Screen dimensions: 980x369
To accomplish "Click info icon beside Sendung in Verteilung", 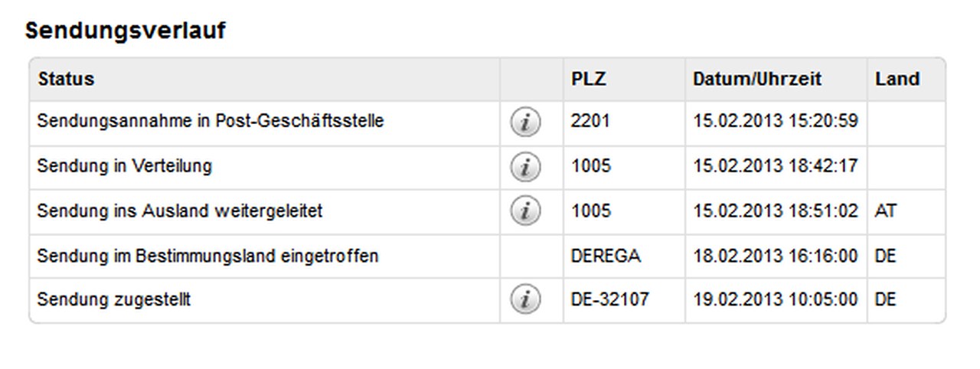I will tap(524, 167).
